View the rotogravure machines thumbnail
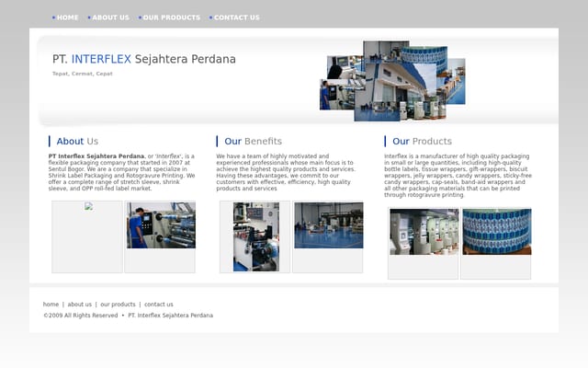Screen dimensions: 588x368 pos(424,232)
